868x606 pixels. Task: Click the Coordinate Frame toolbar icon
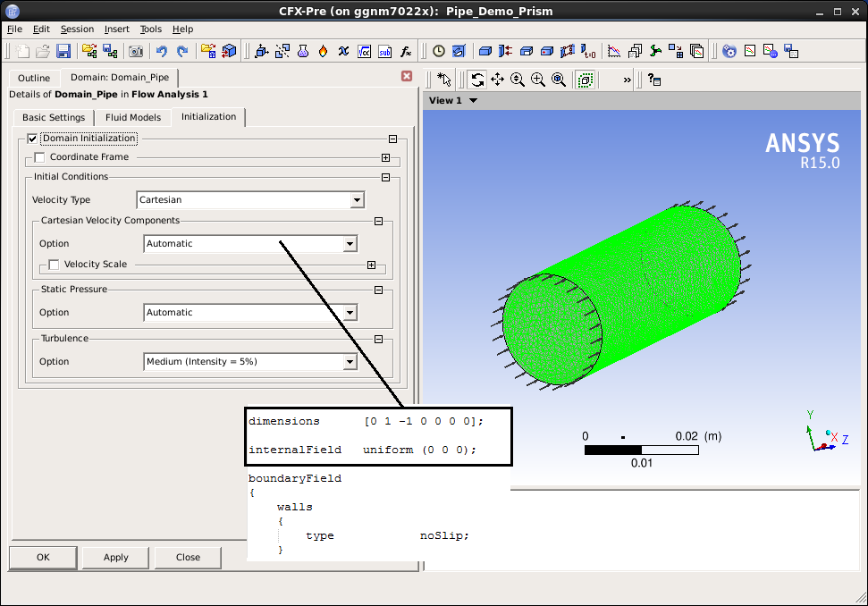(262, 52)
